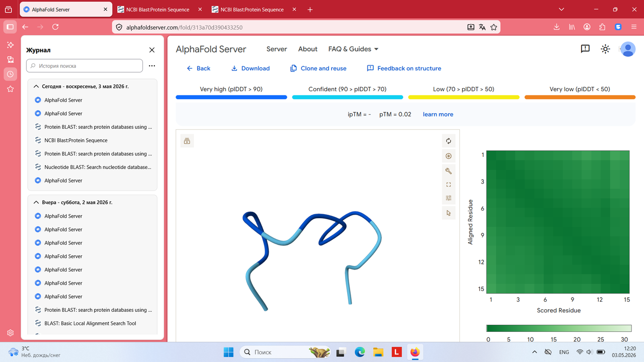The width and height of the screenshot is (644, 362).
Task: Toggle fullscreen mode for the structure viewer
Action: (449, 185)
